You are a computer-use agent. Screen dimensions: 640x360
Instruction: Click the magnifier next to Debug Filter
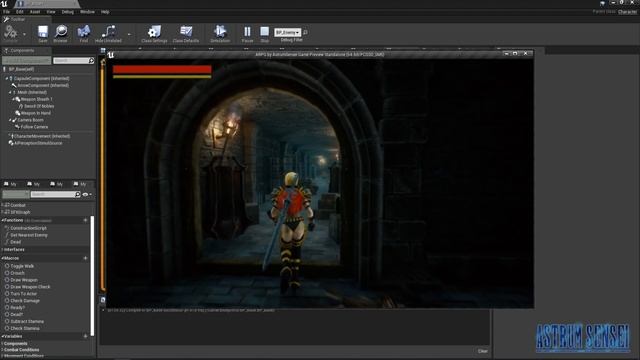pos(305,32)
